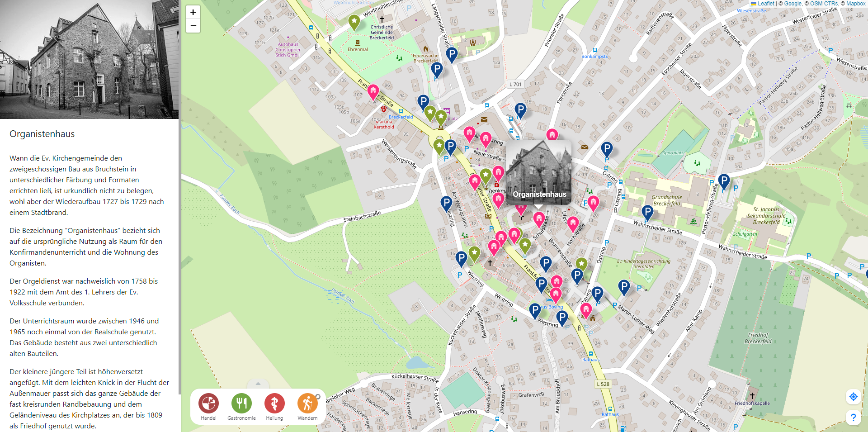868x432 pixels.
Task: Expand the category bar with up arrow
Action: [x=258, y=384]
